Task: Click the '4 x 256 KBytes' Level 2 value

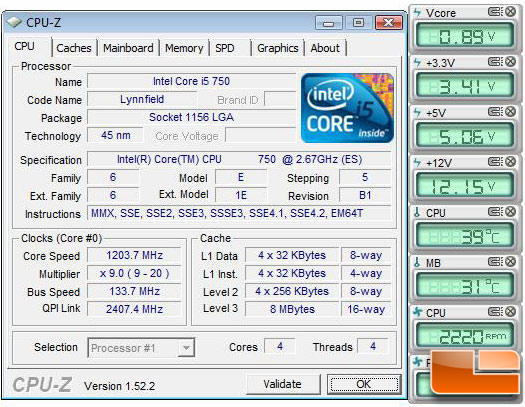Action: pos(292,291)
